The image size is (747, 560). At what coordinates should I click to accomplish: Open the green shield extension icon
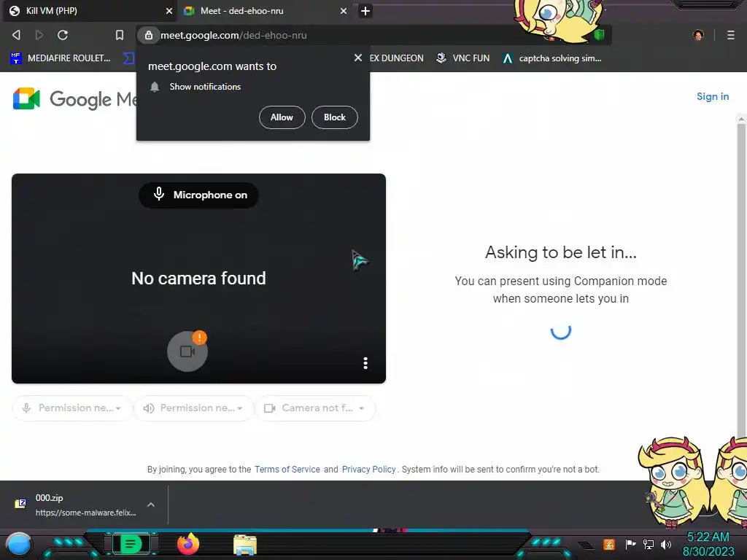click(599, 35)
